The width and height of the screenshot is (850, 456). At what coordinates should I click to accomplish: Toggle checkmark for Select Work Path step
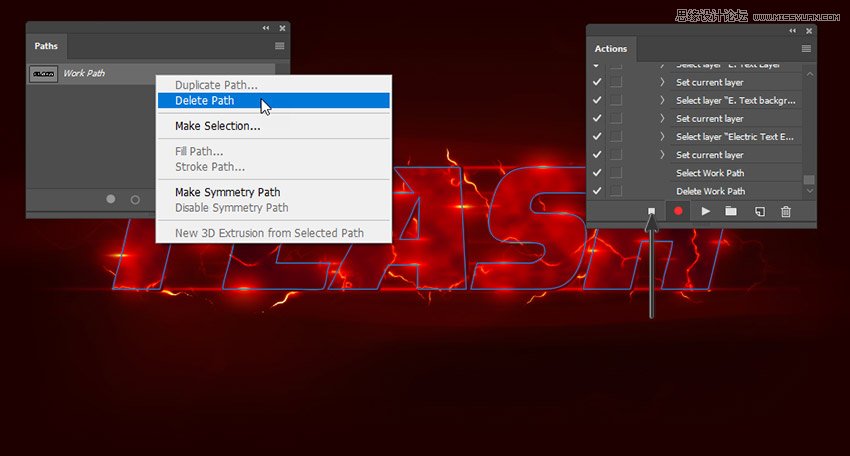597,173
